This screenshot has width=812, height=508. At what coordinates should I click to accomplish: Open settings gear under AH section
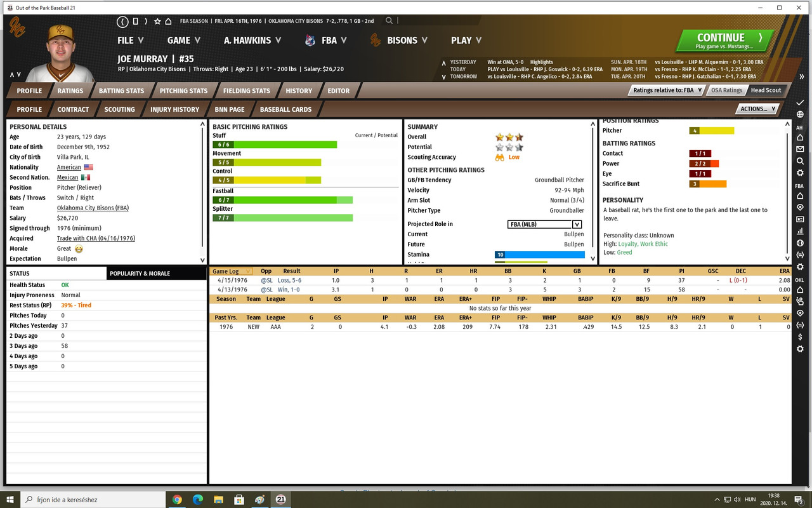tap(800, 173)
